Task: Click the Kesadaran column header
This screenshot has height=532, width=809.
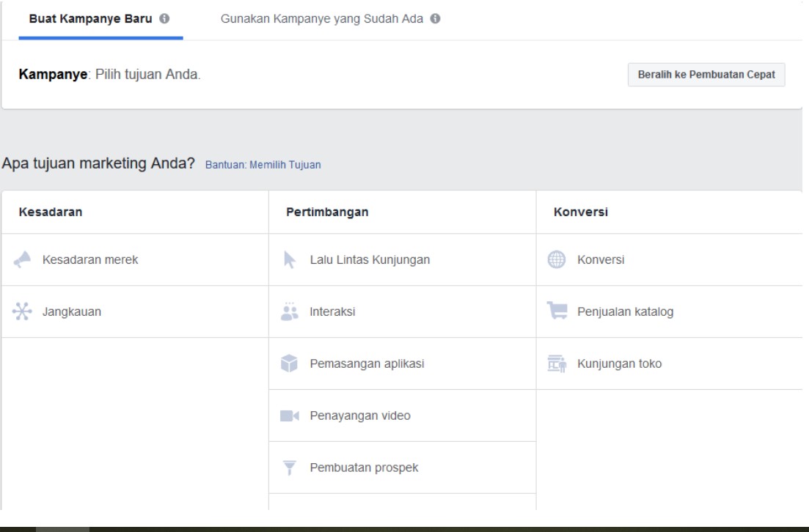Action: tap(51, 212)
